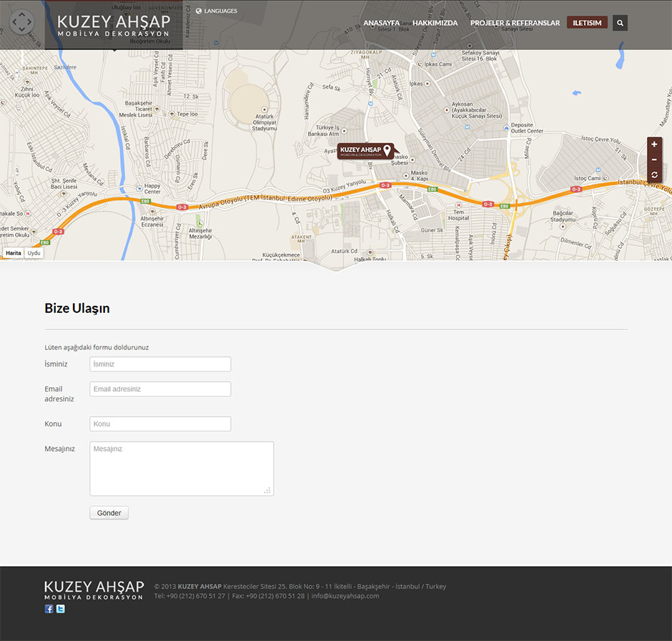Click the İpkas Cami map label

click(438, 64)
